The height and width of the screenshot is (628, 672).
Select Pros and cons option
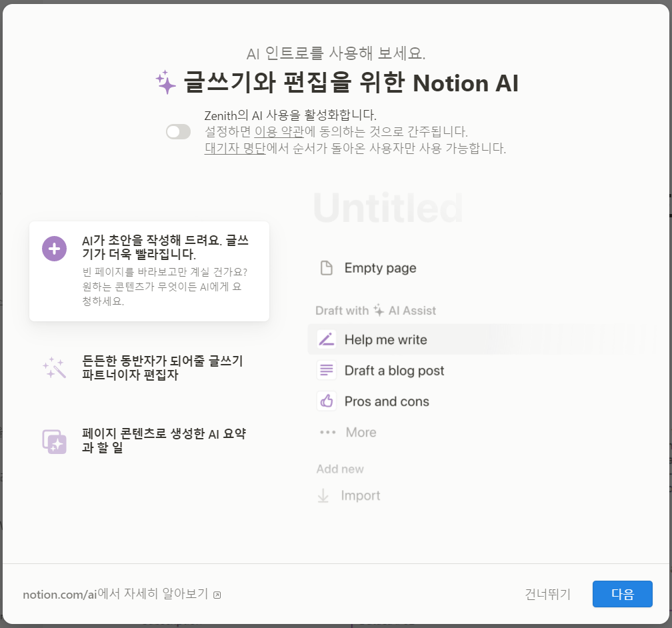(387, 401)
